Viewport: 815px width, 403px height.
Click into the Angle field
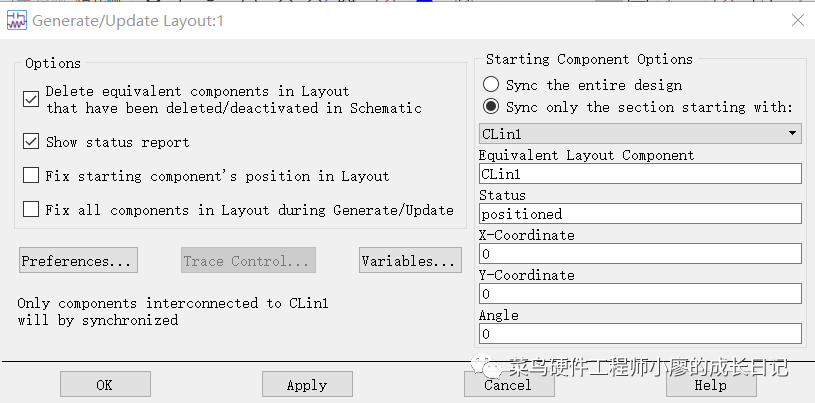[640, 334]
